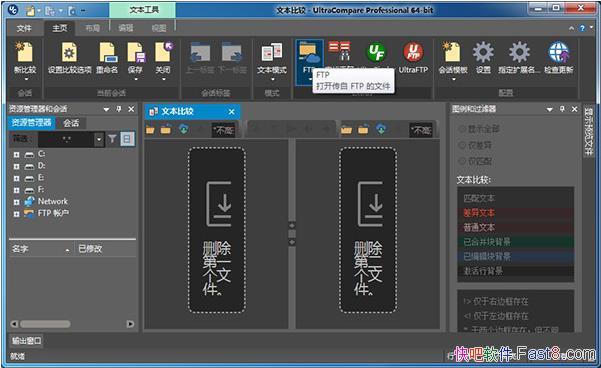
Task: Switch to the 视图 ribbon tab
Action: tap(159, 28)
